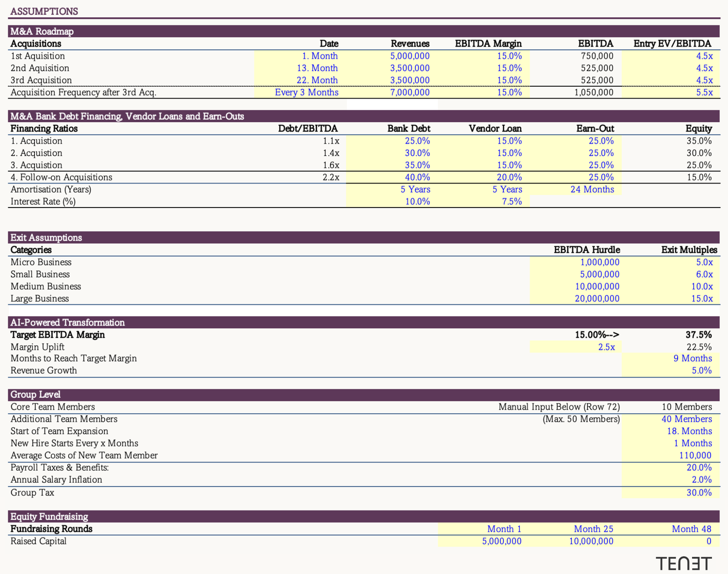Select 'Every 3 Months' acquisition frequency cell
The width and height of the screenshot is (728, 574).
coord(300,92)
